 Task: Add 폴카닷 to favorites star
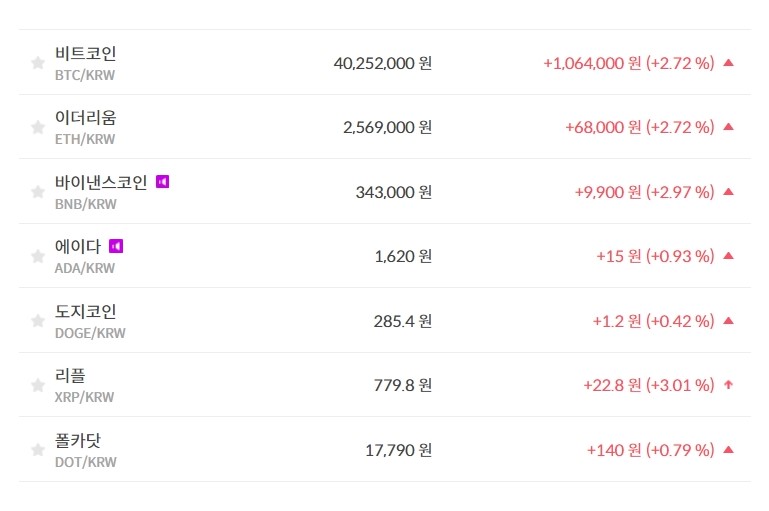click(x=38, y=450)
